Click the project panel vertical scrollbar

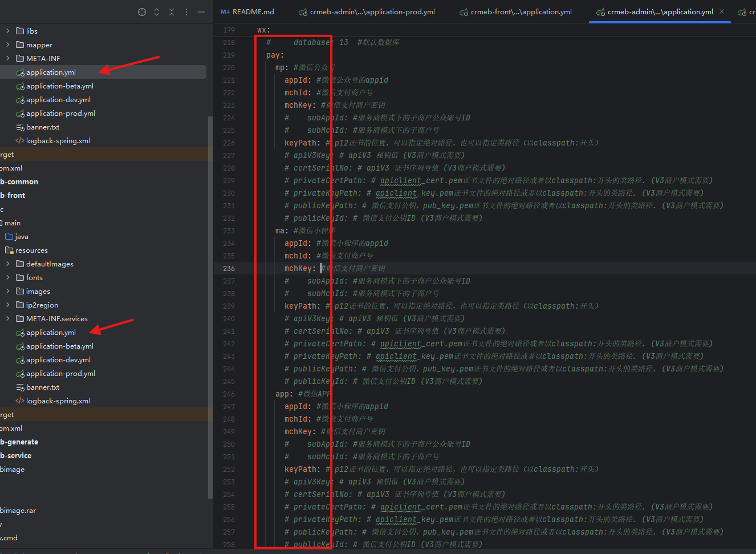pyautogui.click(x=210, y=285)
